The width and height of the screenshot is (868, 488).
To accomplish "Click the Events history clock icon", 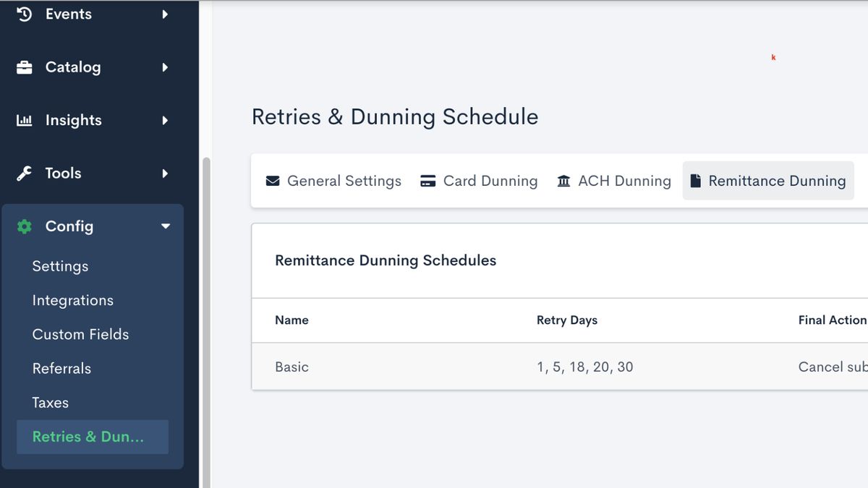I will [x=25, y=14].
